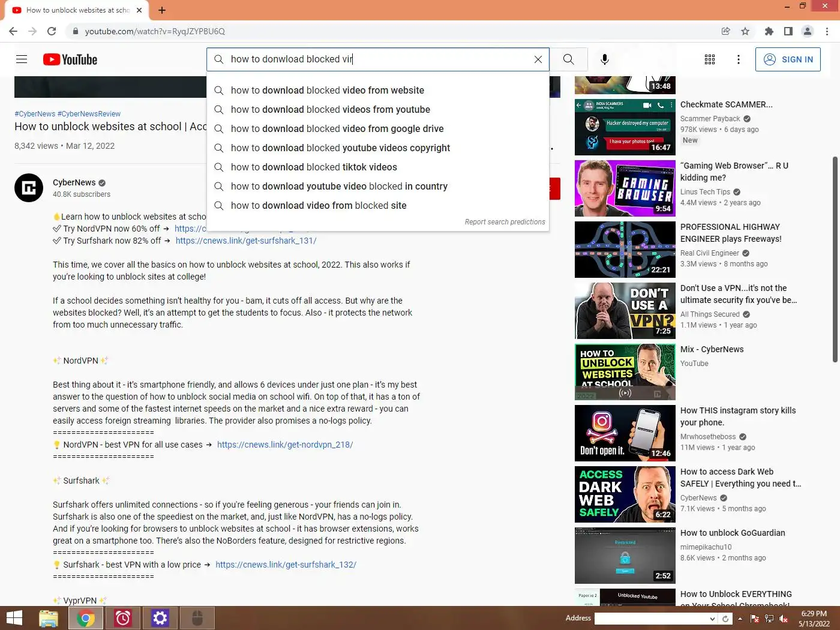Open the Mix - CyberNews playlist thumbnail
This screenshot has height=630, width=840.
(x=625, y=372)
